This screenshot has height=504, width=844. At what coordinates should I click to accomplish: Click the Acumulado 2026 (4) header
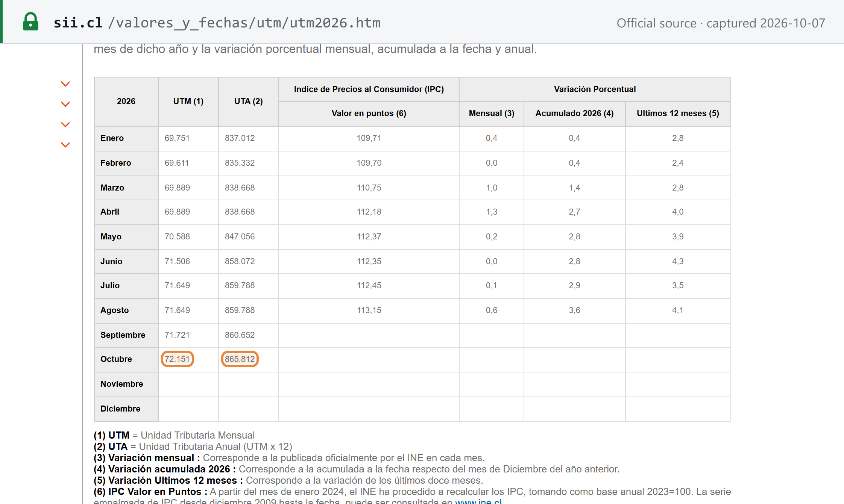574,113
